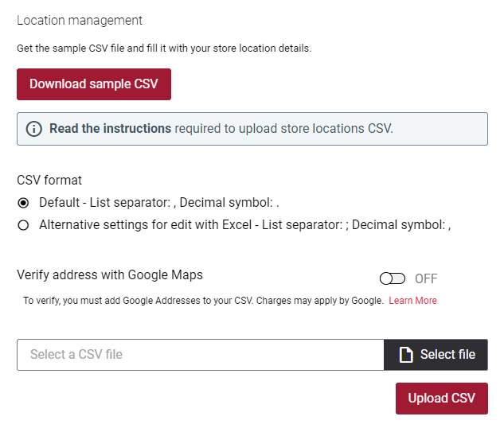Select the Default CSV format radio button

[x=23, y=203]
